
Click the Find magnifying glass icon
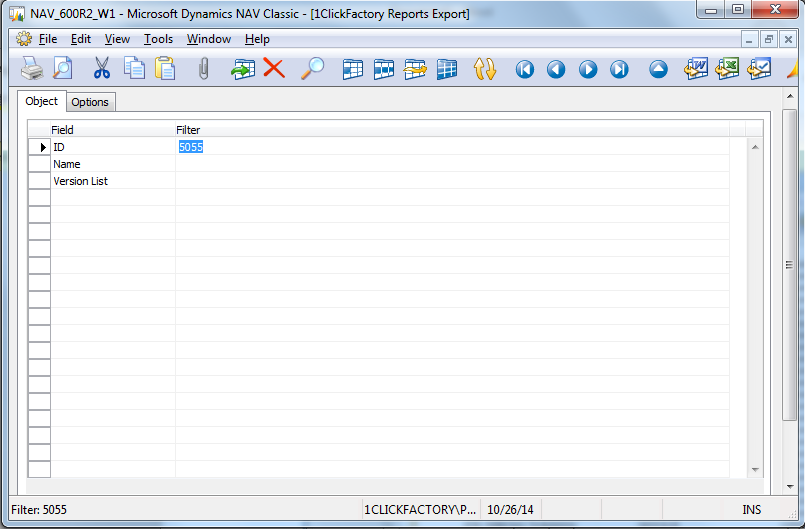pyautogui.click(x=313, y=69)
